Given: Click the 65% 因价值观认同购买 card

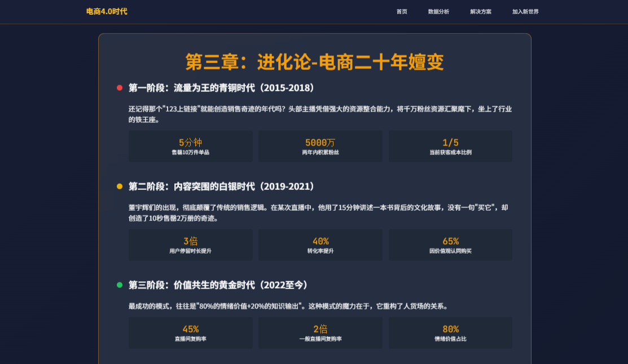Looking at the screenshot, I should tap(450, 245).
